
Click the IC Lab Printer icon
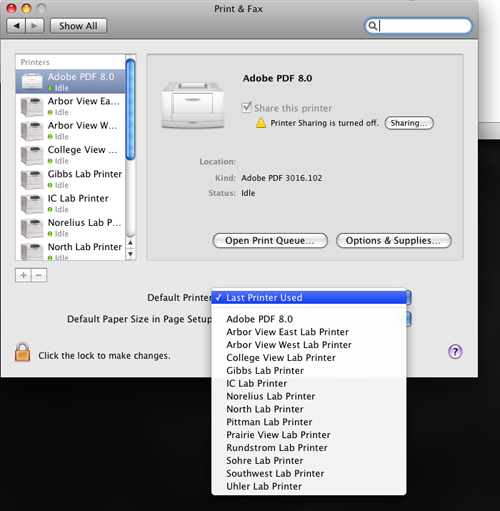pyautogui.click(x=32, y=204)
